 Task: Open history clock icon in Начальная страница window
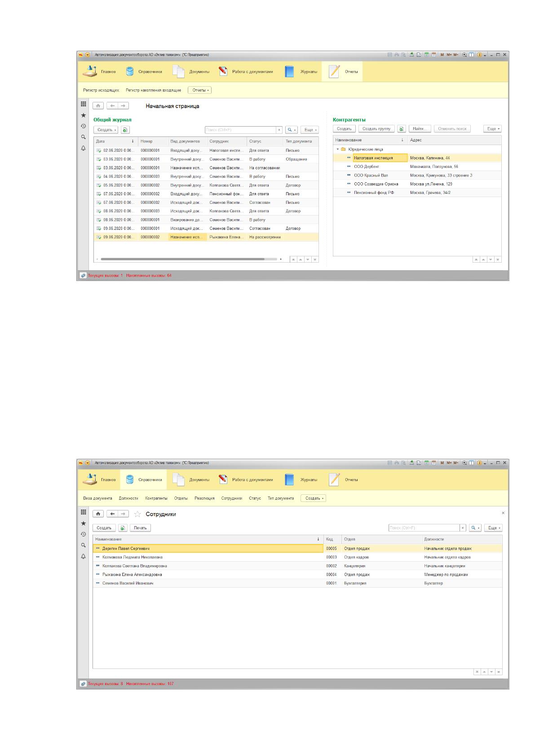point(83,126)
